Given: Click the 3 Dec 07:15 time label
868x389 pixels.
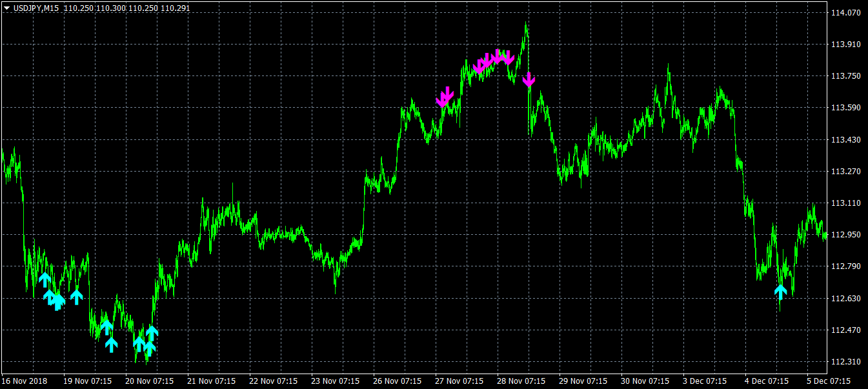Looking at the screenshot, I should (x=707, y=381).
